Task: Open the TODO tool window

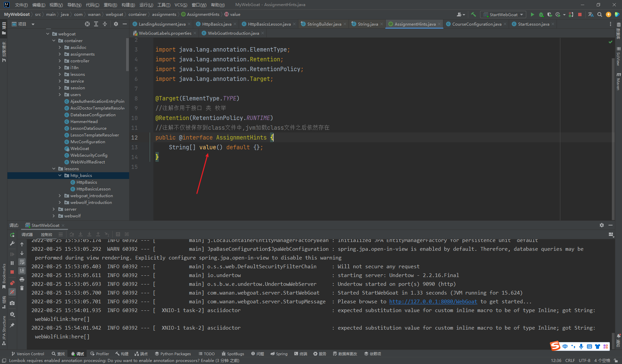Action: pyautogui.click(x=207, y=354)
